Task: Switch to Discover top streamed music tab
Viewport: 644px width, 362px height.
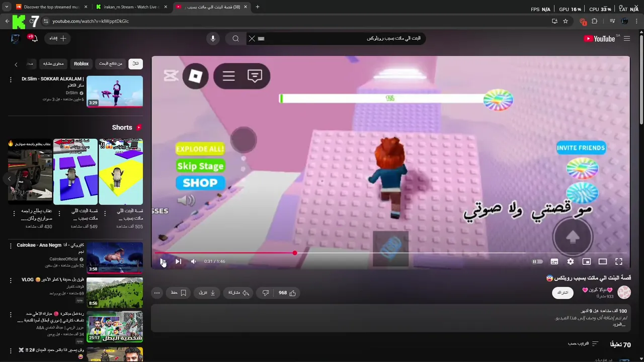Action: [x=50, y=7]
